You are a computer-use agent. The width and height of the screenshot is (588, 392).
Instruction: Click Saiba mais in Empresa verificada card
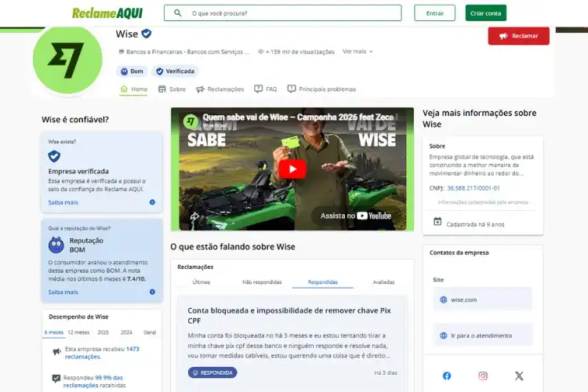point(63,202)
